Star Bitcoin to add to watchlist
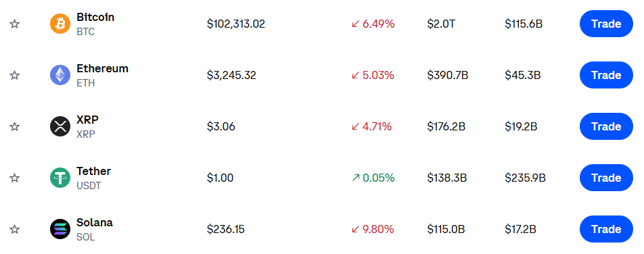 [14, 24]
